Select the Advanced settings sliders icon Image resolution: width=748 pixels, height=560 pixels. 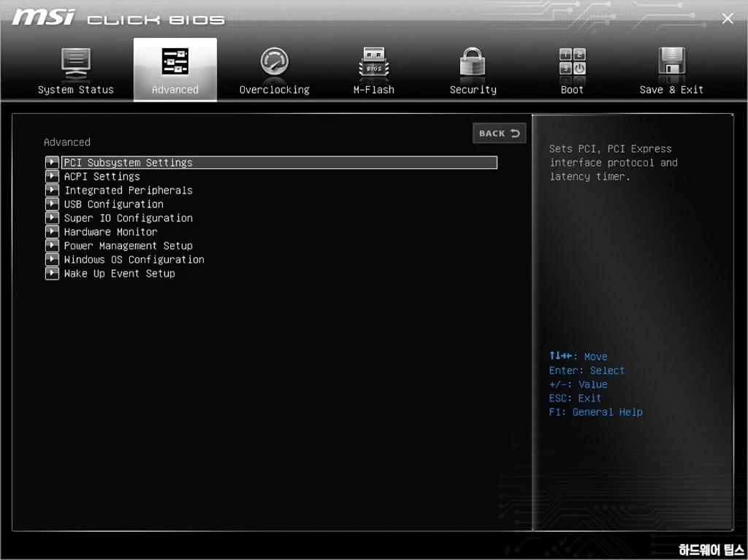(x=175, y=61)
